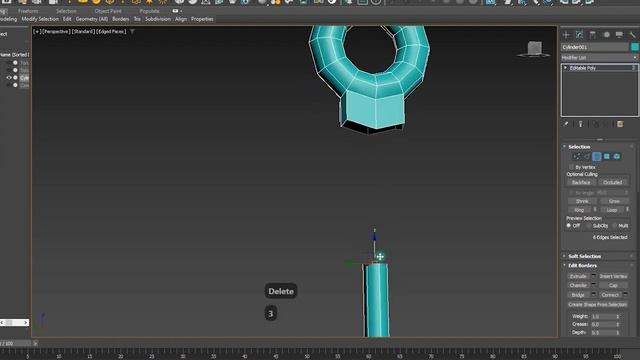Select Edge sub-object selection mode
This screenshot has width=640, height=360.
point(587,156)
